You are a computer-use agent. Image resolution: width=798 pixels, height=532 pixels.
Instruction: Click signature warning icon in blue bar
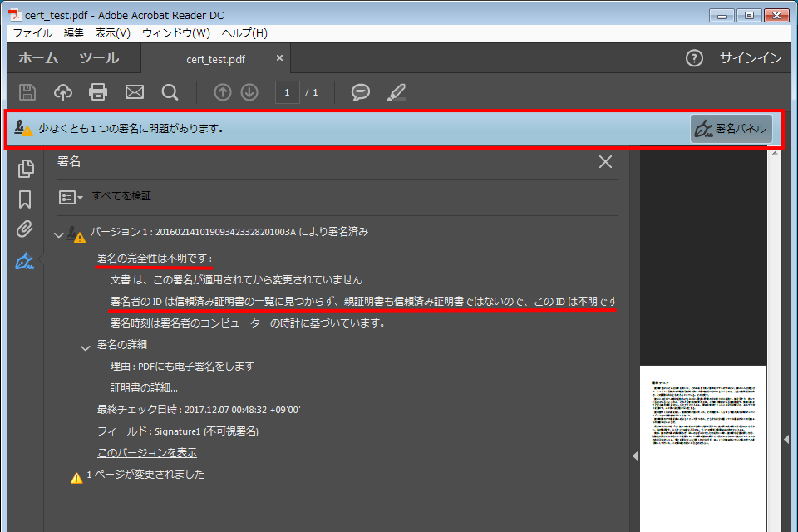click(x=23, y=128)
